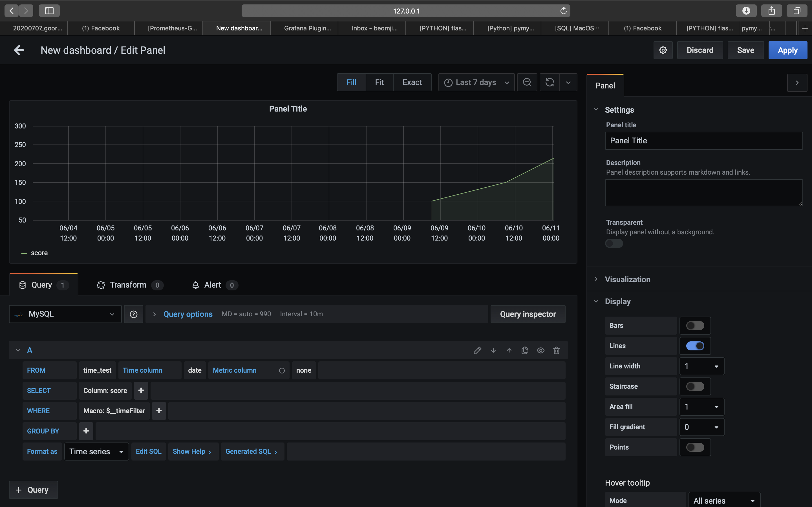Enable the Bars display toggle
Viewport: 812px width, 507px height.
pyautogui.click(x=695, y=326)
